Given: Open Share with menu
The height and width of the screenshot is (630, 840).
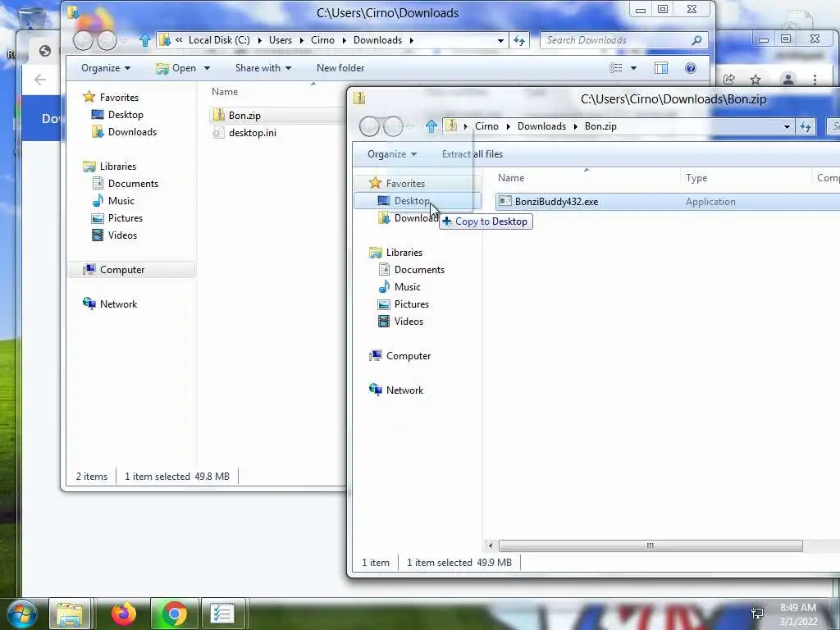Looking at the screenshot, I should 263,68.
